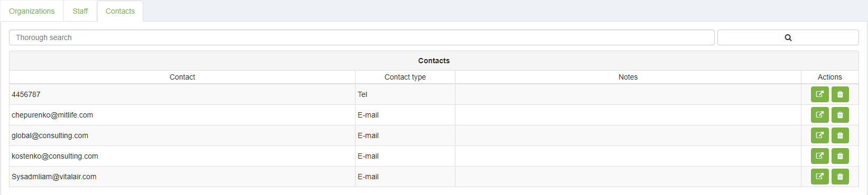The image size is (868, 195).
Task: Sort by Contact column header
Action: pos(182,77)
